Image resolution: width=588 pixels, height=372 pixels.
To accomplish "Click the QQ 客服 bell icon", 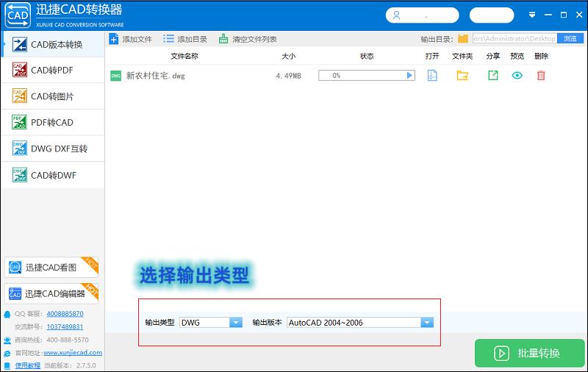I will pos(7,314).
